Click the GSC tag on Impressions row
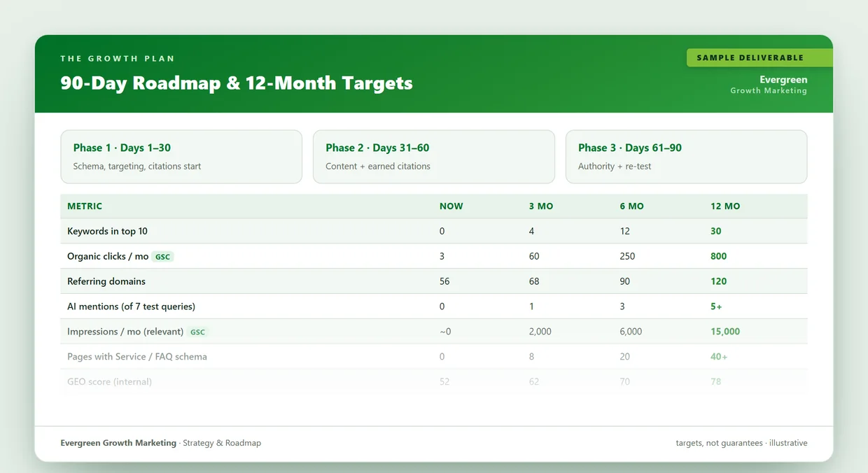The height and width of the screenshot is (473, 868). [x=198, y=332]
